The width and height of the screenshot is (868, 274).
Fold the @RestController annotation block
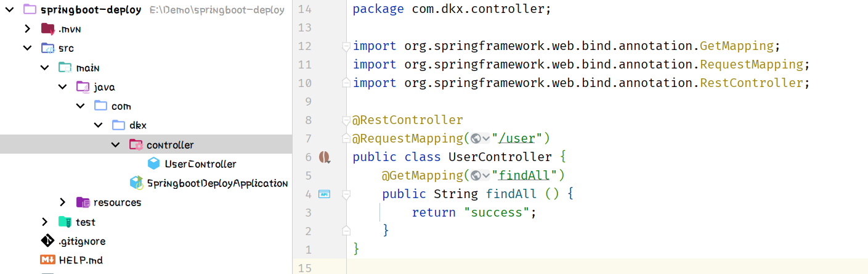pos(346,120)
